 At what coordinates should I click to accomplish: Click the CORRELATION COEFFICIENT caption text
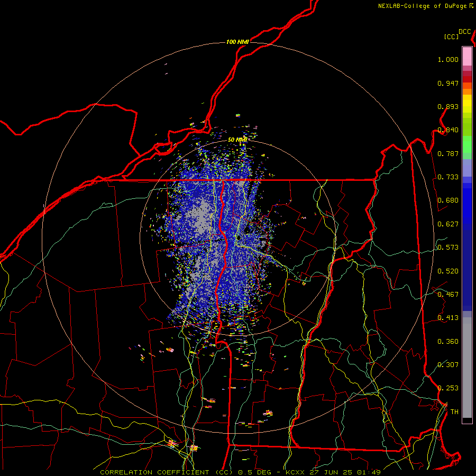pyautogui.click(x=154, y=472)
